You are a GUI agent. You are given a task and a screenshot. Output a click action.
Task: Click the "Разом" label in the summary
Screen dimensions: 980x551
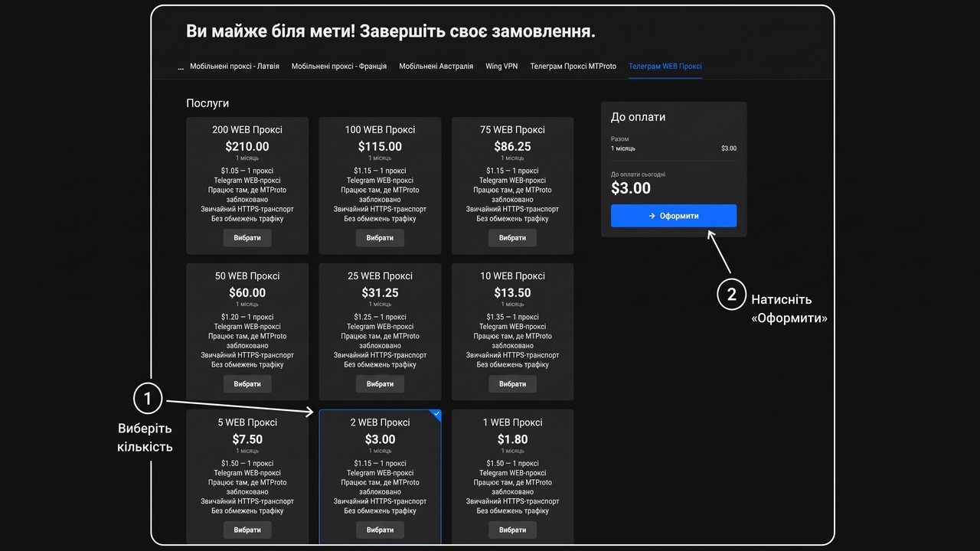pyautogui.click(x=620, y=139)
